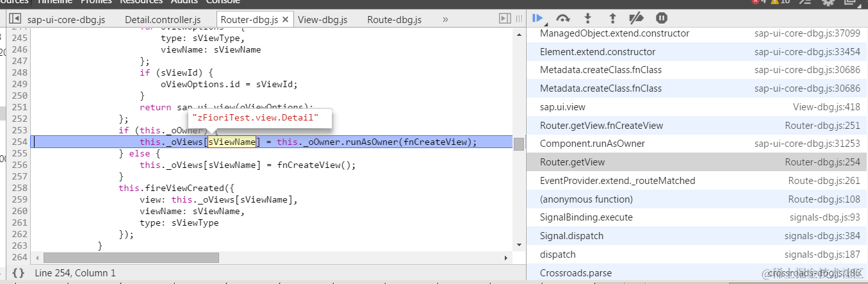Viewport: 868px width, 284px height.
Task: Toggle the debugger sidebar pane icon
Action: [x=505, y=19]
